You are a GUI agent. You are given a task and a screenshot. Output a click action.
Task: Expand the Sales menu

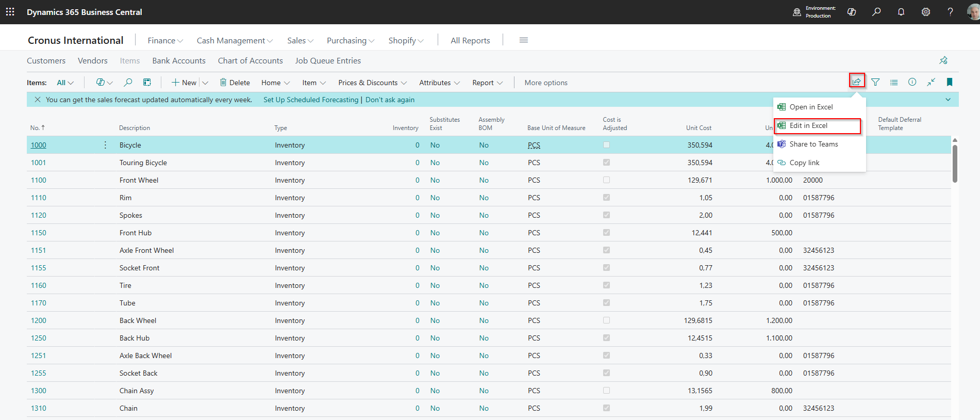[300, 40]
